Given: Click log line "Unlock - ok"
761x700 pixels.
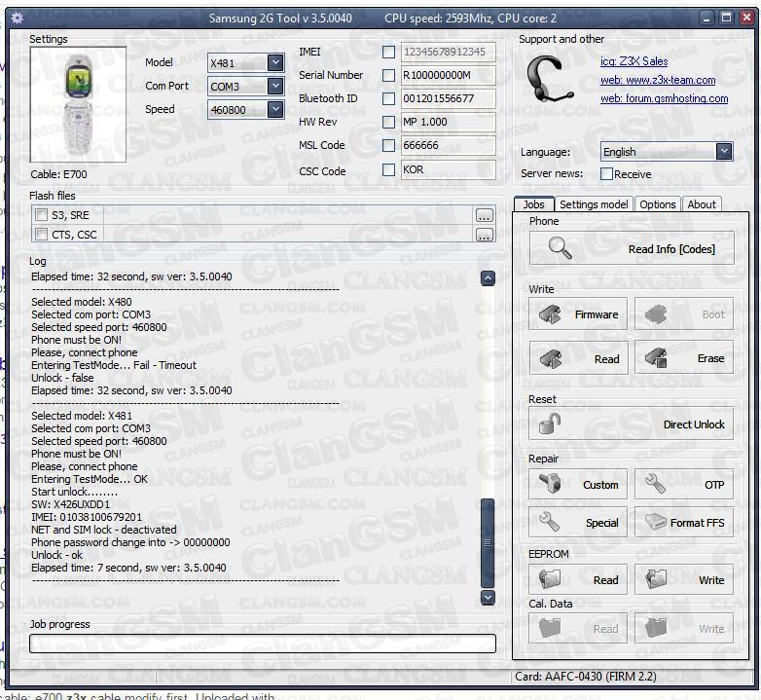Looking at the screenshot, I should click(x=56, y=555).
